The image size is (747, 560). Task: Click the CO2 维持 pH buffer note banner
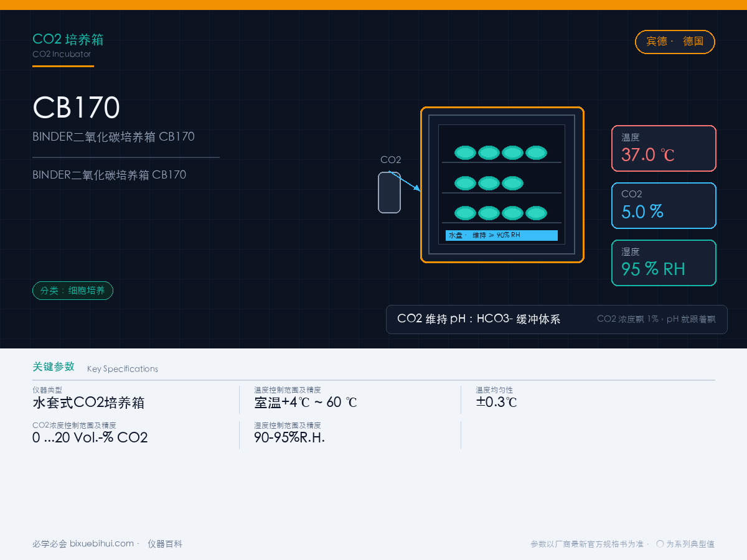[557, 319]
